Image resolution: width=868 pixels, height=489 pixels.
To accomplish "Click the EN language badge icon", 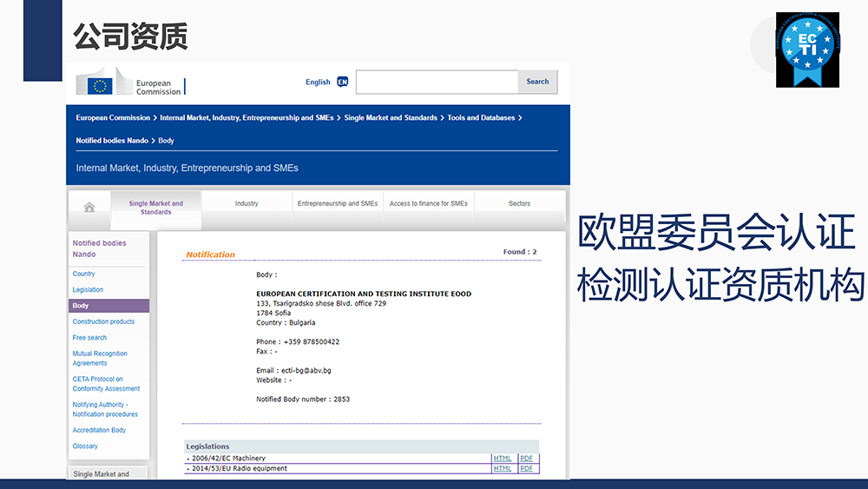I will [x=342, y=82].
